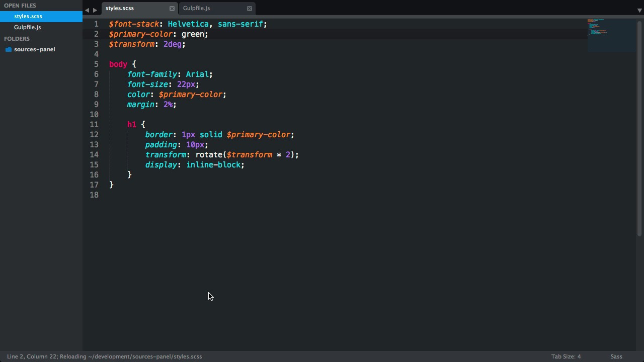Click the body selector on line 5

coord(118,64)
